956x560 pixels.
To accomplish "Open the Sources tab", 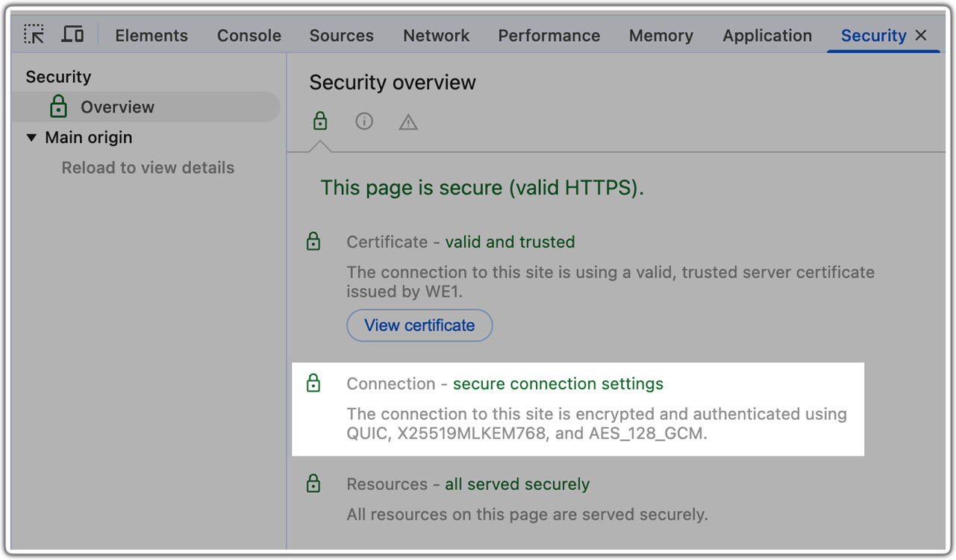I will (x=342, y=36).
